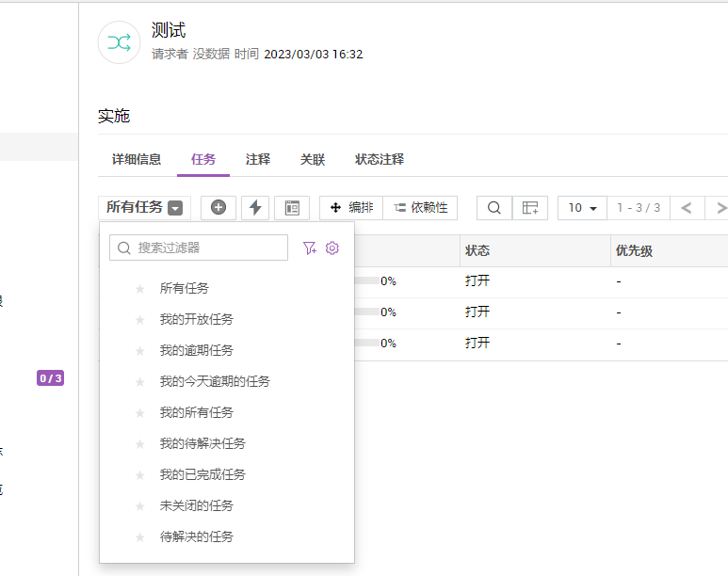Toggle favorite star for 我的开放任务
Image resolution: width=728 pixels, height=576 pixels.
tap(140, 320)
